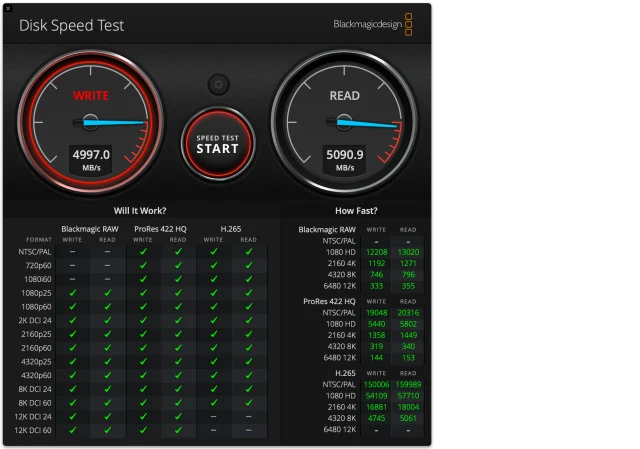Click value 13020 in How Fast table
The width and height of the screenshot is (640, 449).
click(x=408, y=252)
